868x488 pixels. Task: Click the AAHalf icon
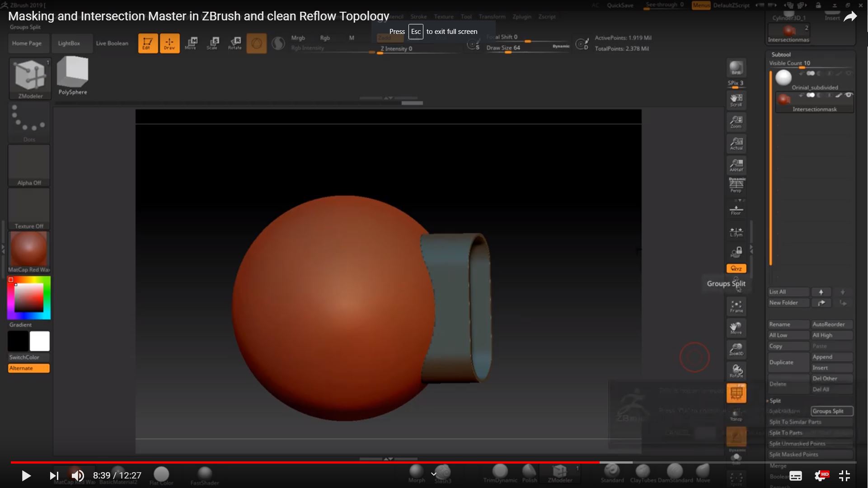tap(736, 165)
